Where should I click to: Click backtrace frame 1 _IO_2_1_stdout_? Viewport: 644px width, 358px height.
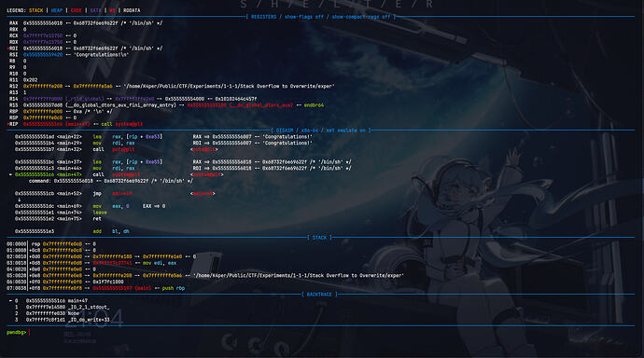pos(63,307)
